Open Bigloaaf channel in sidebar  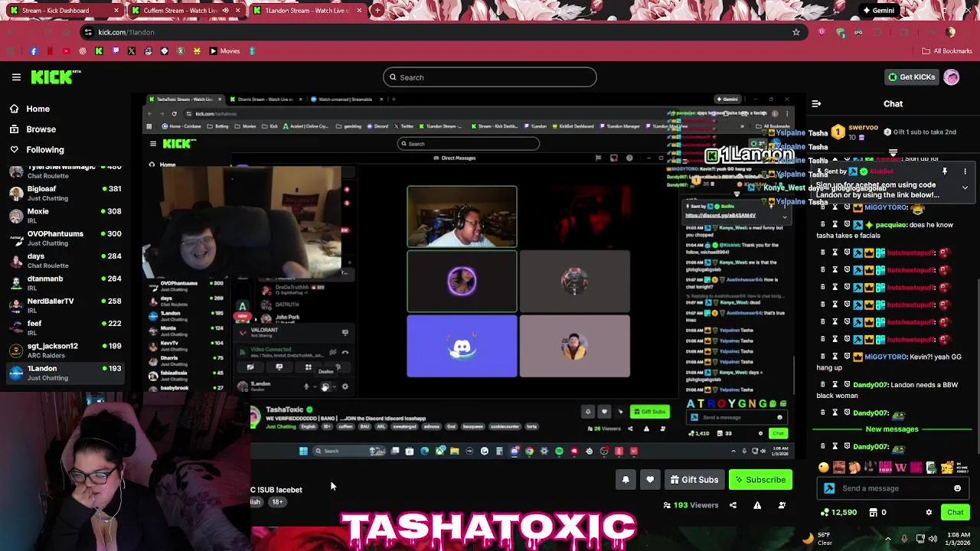pos(65,194)
